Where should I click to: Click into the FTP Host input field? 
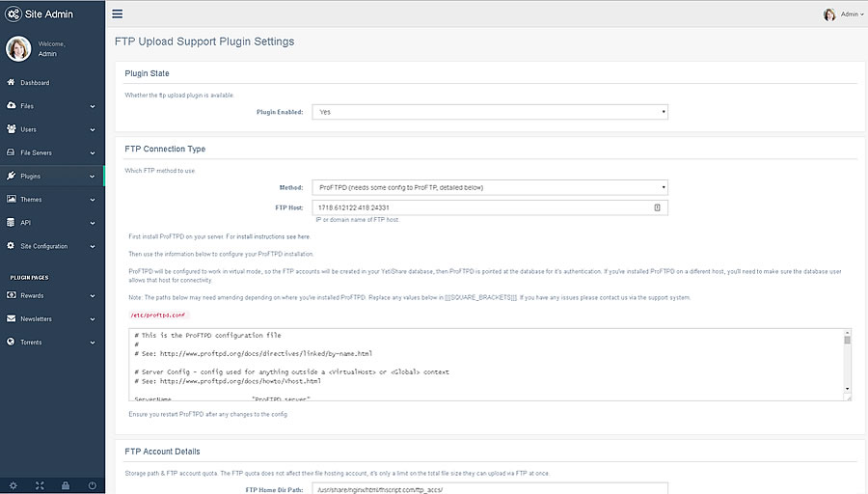(490, 207)
